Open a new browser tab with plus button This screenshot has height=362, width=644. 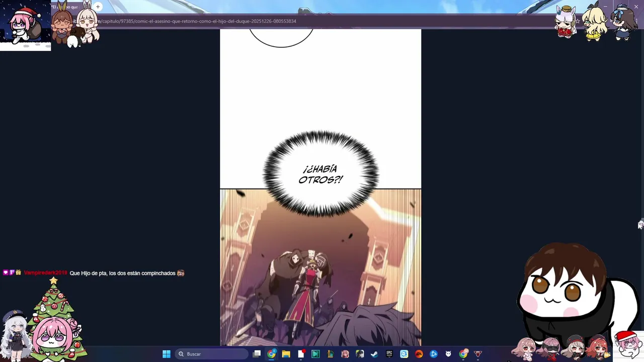(x=98, y=7)
